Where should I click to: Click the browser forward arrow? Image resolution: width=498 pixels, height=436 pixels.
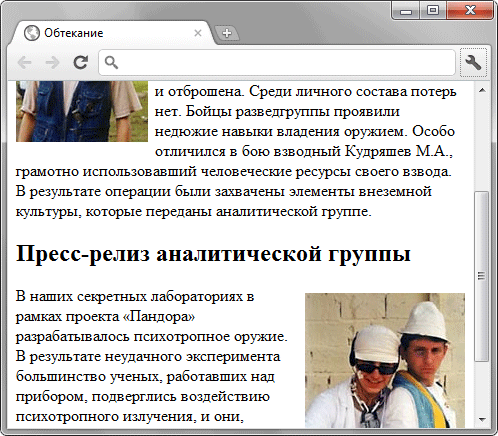pos(52,62)
